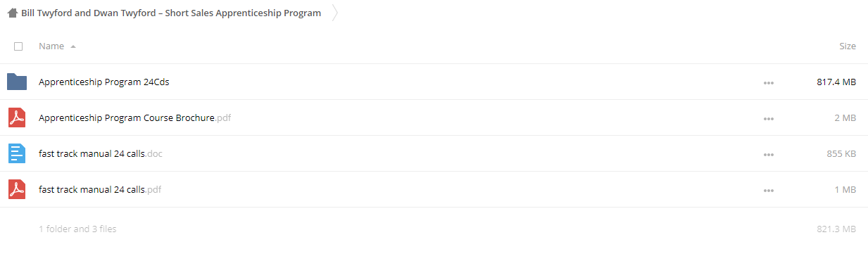Click the fast track manual doc file icon
The image size is (868, 261).
point(17,153)
